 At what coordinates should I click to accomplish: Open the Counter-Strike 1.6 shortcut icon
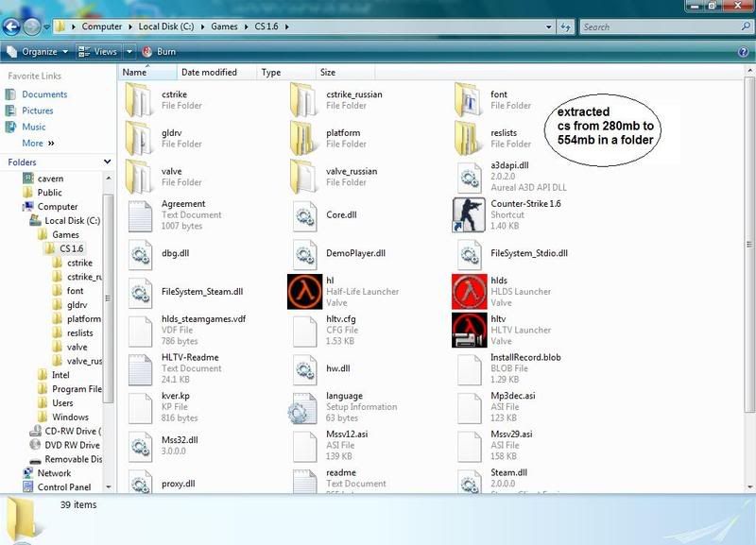(x=469, y=214)
